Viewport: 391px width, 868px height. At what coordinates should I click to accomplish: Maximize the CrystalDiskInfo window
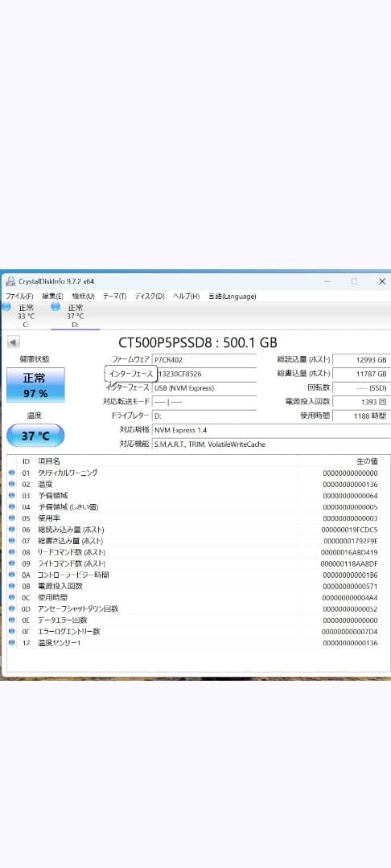[355, 281]
